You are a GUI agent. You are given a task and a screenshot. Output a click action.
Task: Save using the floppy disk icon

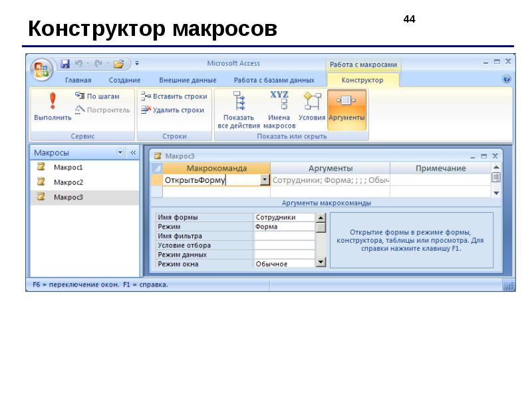pyautogui.click(x=65, y=63)
